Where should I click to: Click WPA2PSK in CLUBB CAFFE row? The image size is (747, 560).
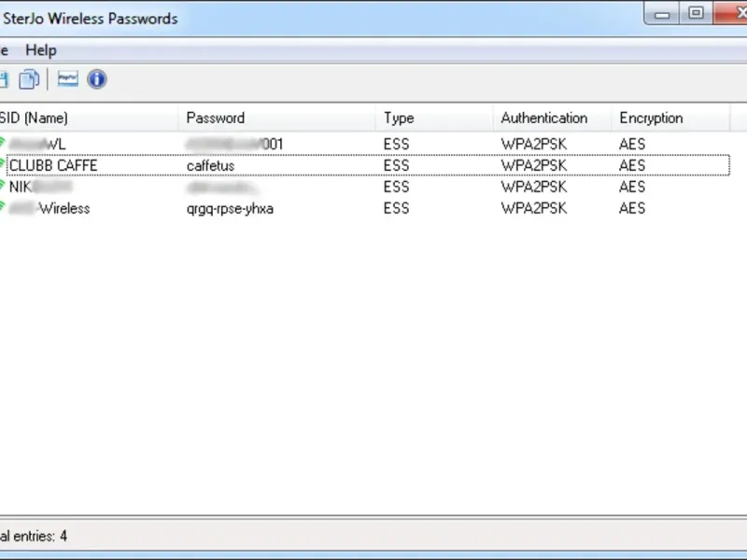[534, 165]
